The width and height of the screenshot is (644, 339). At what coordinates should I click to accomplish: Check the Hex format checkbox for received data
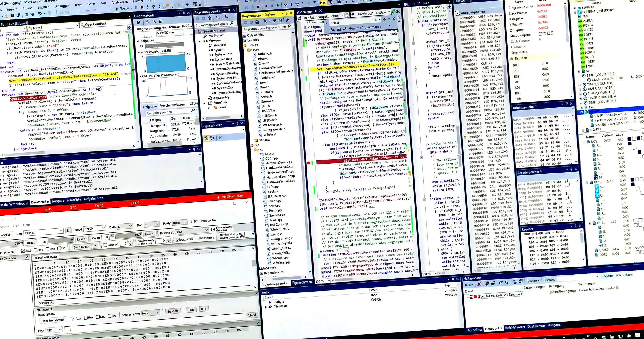click(x=36, y=250)
